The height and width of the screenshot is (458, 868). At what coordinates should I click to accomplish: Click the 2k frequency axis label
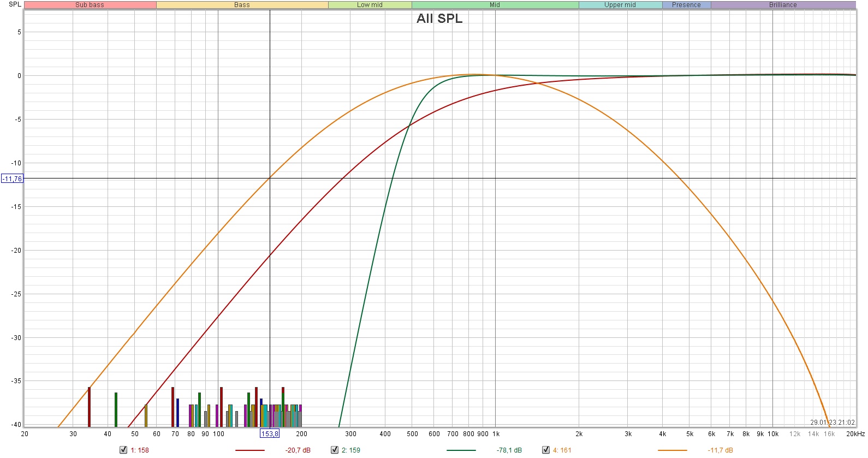coord(579,434)
